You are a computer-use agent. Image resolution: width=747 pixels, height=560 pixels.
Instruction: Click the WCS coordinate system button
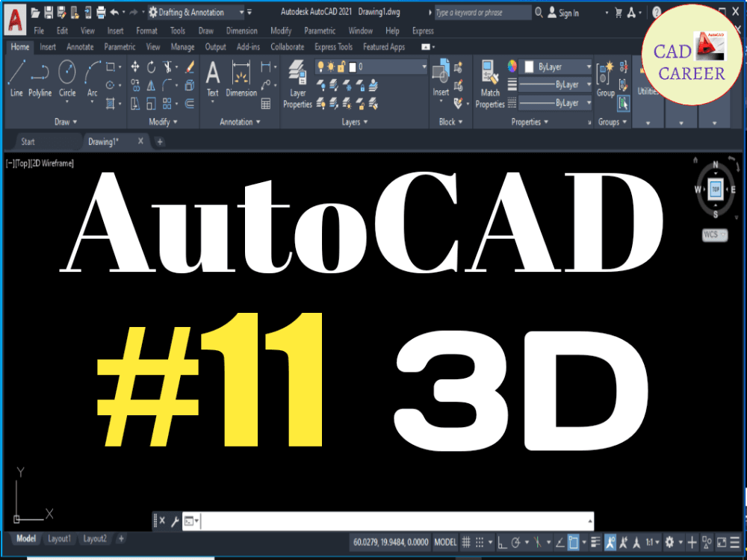[715, 234]
